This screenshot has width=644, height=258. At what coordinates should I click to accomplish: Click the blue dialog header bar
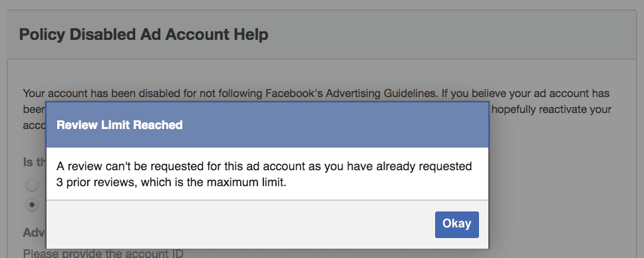point(267,125)
